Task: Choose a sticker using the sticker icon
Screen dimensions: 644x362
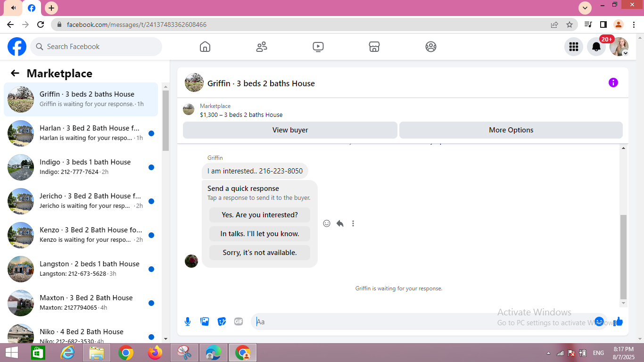Action: (x=222, y=321)
